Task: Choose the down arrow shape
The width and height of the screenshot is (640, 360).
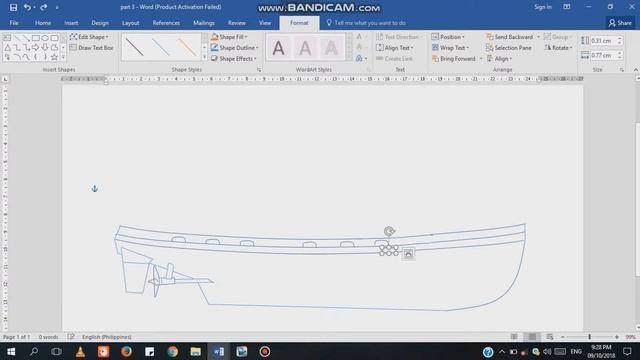Action: point(45,48)
